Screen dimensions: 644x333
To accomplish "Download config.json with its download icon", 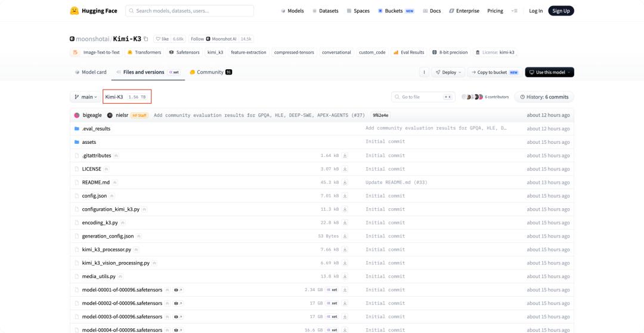I will [x=345, y=196].
